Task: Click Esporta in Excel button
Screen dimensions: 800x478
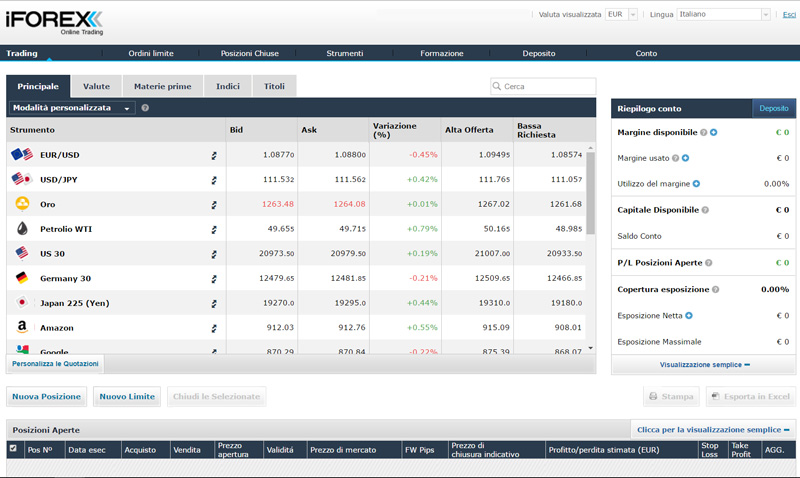Action: tap(751, 396)
